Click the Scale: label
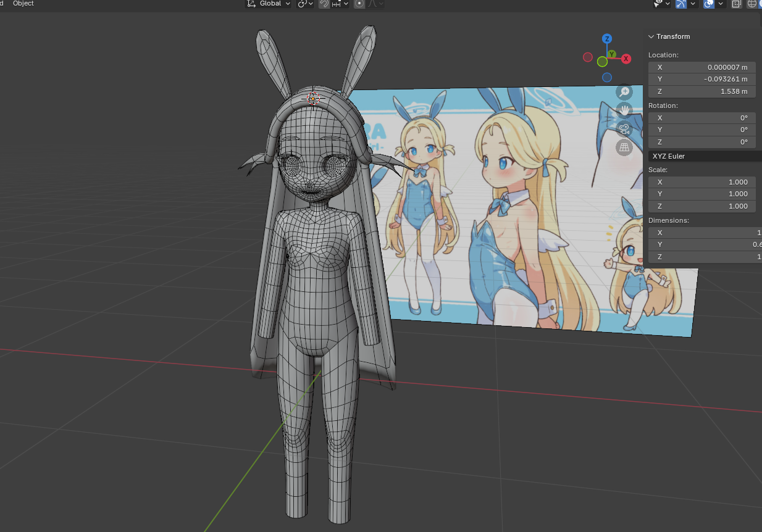 [658, 170]
